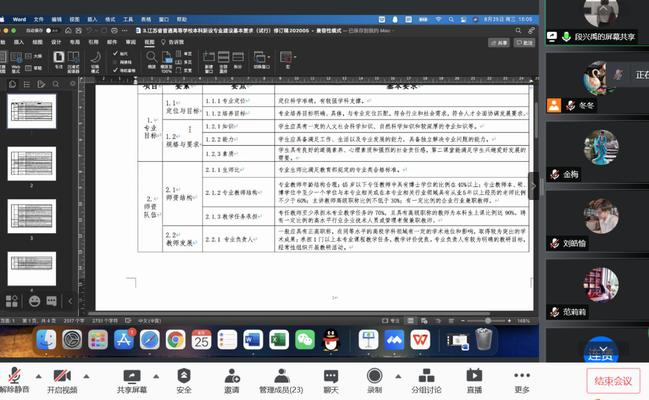Open 管理成员 participants panel
Viewport: 649px width, 400px height.
click(281, 376)
